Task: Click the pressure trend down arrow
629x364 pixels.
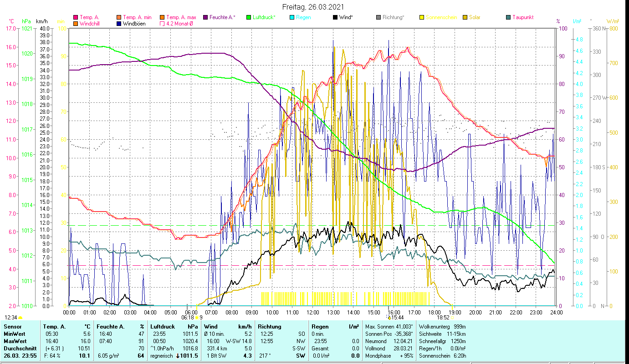Action: (x=178, y=356)
